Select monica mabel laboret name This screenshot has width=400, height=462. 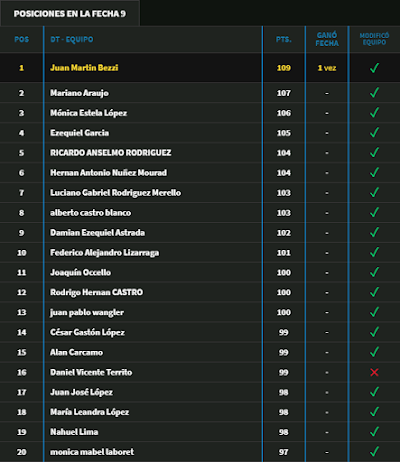(x=92, y=452)
